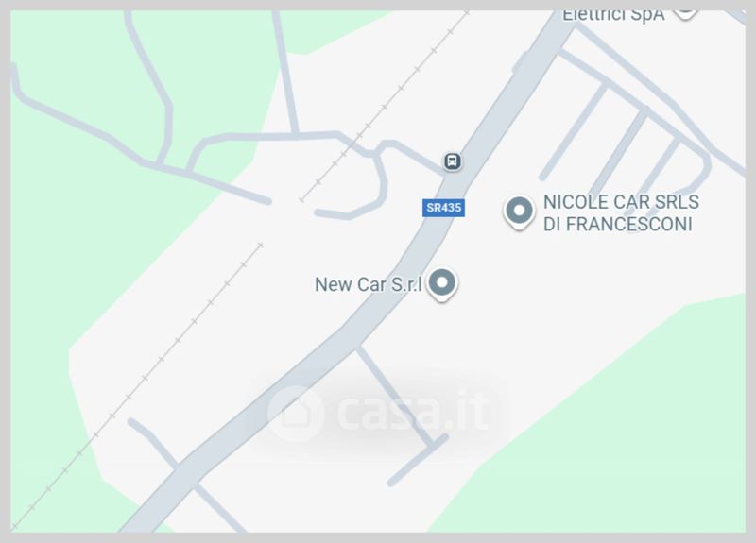Select the New Car S.r.l map pin
Viewport: 756px width, 543px height.
pos(442,284)
